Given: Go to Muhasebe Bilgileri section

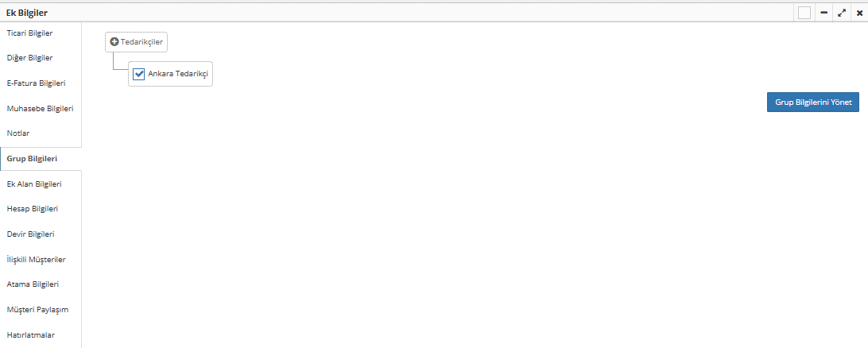Looking at the screenshot, I should point(41,108).
